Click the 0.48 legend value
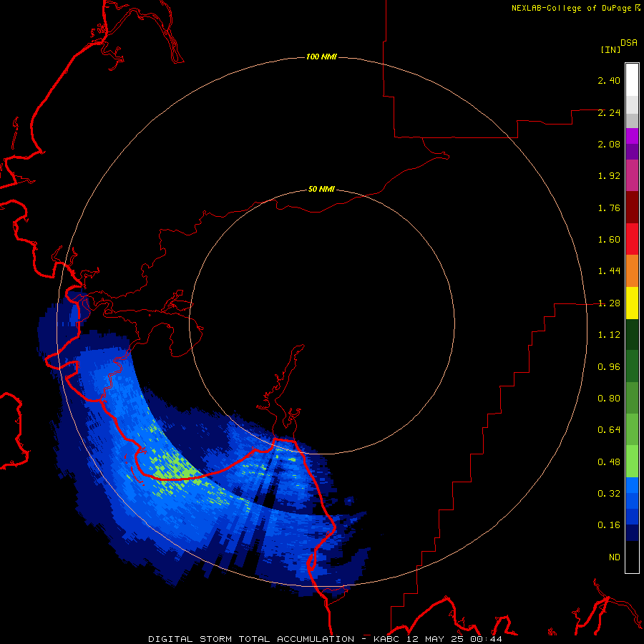This screenshot has height=644, width=644. point(609,462)
